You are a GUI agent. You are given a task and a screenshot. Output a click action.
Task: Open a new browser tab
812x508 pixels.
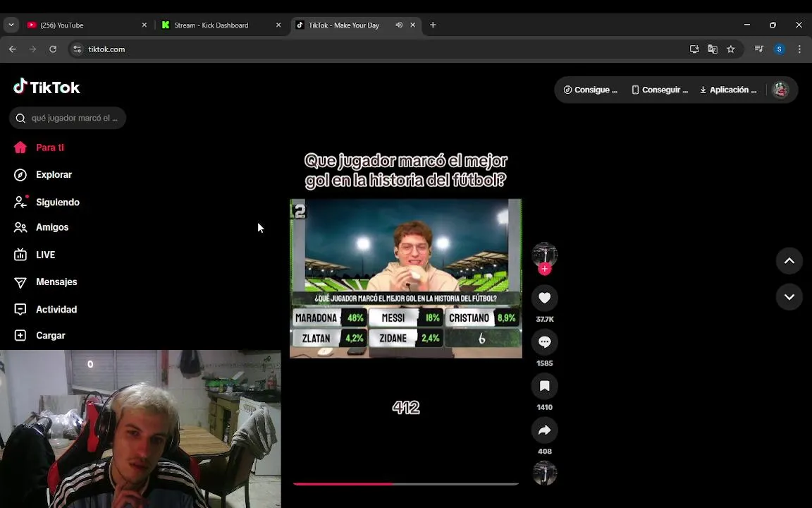point(433,25)
